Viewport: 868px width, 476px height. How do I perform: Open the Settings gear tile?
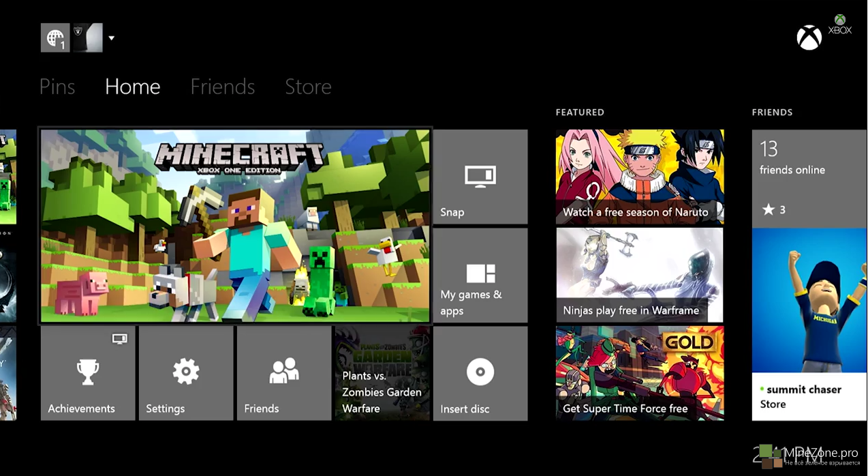186,373
